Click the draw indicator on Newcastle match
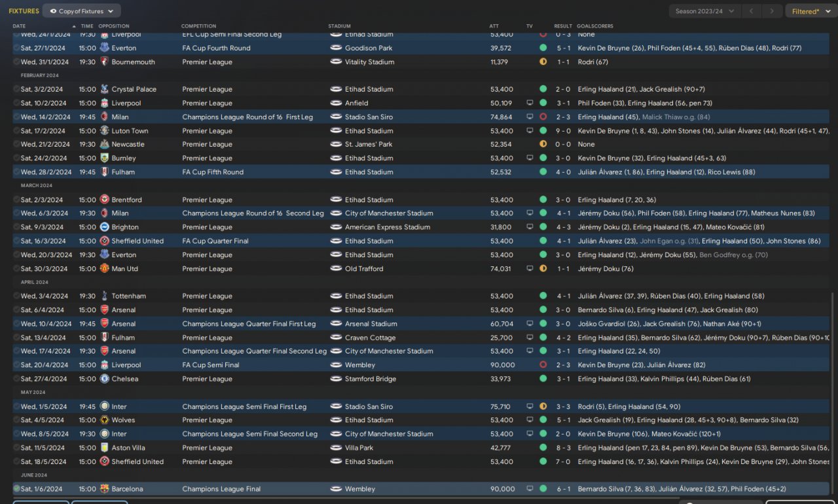This screenshot has width=838, height=504. click(x=543, y=144)
